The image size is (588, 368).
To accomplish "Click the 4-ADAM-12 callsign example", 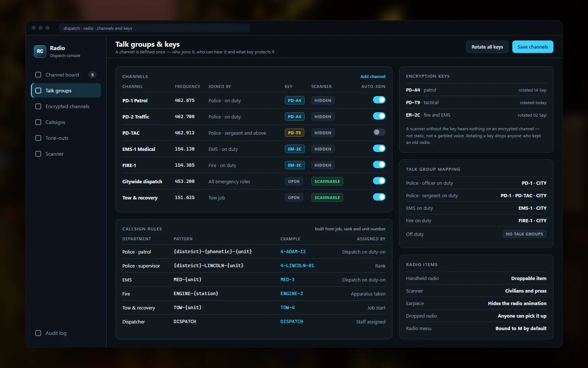I will coord(293,252).
